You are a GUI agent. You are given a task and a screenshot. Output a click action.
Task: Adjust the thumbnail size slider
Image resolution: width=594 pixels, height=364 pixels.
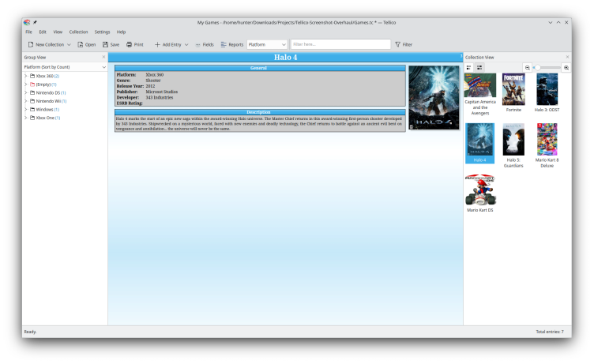coord(547,68)
